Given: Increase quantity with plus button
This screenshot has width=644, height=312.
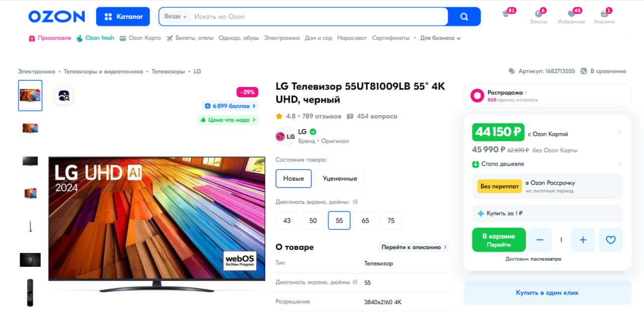Looking at the screenshot, I should (x=583, y=240).
